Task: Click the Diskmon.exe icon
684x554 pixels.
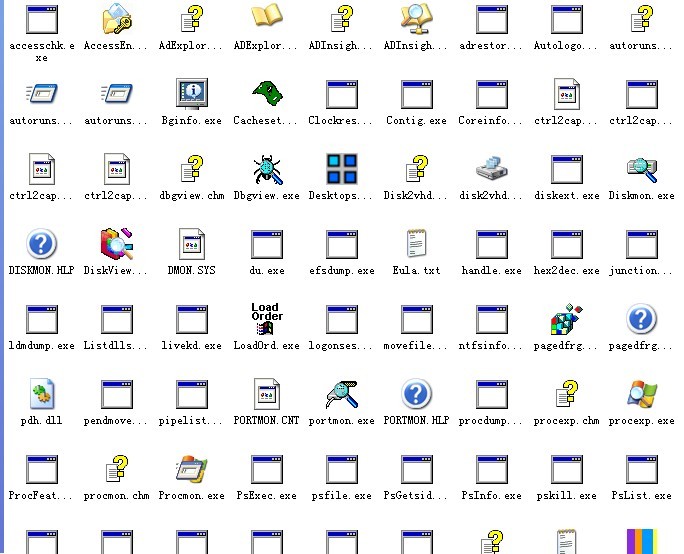Action: [641, 170]
